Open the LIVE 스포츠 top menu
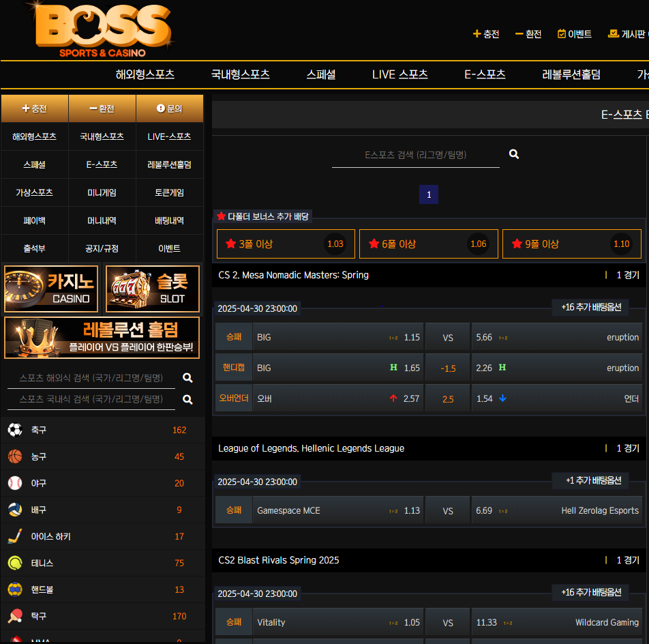Viewport: 649px width, 644px height. click(x=399, y=74)
